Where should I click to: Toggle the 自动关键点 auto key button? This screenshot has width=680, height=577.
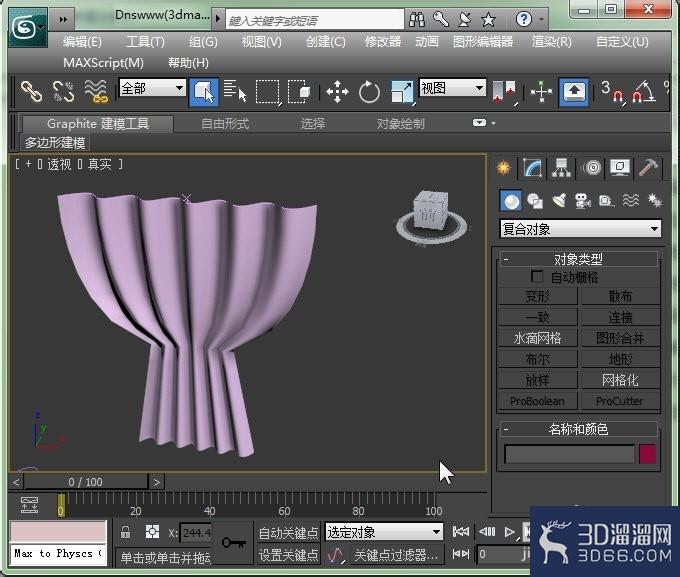pos(288,533)
